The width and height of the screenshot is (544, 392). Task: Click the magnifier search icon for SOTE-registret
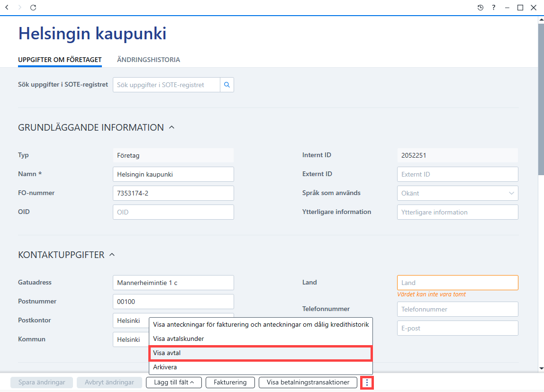pos(227,85)
